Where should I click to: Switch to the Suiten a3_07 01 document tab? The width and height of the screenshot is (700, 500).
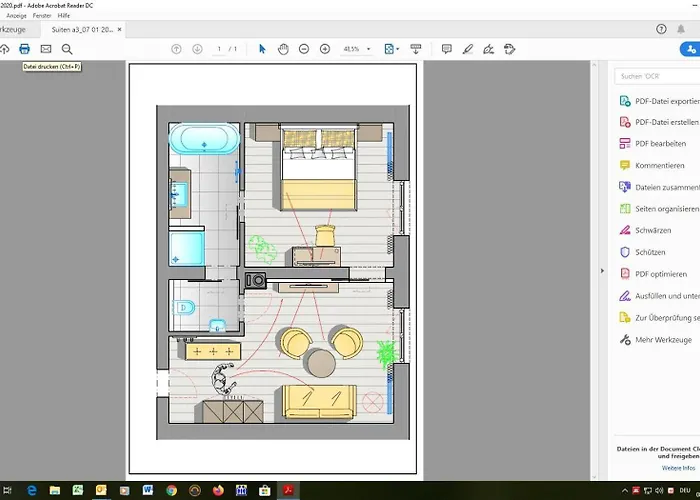(x=80, y=30)
